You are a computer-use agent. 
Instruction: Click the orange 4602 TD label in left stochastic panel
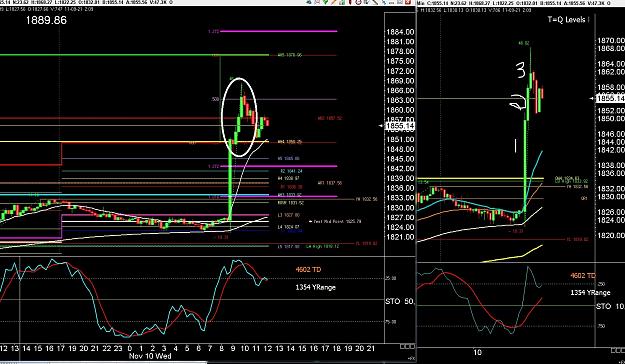[x=308, y=270]
